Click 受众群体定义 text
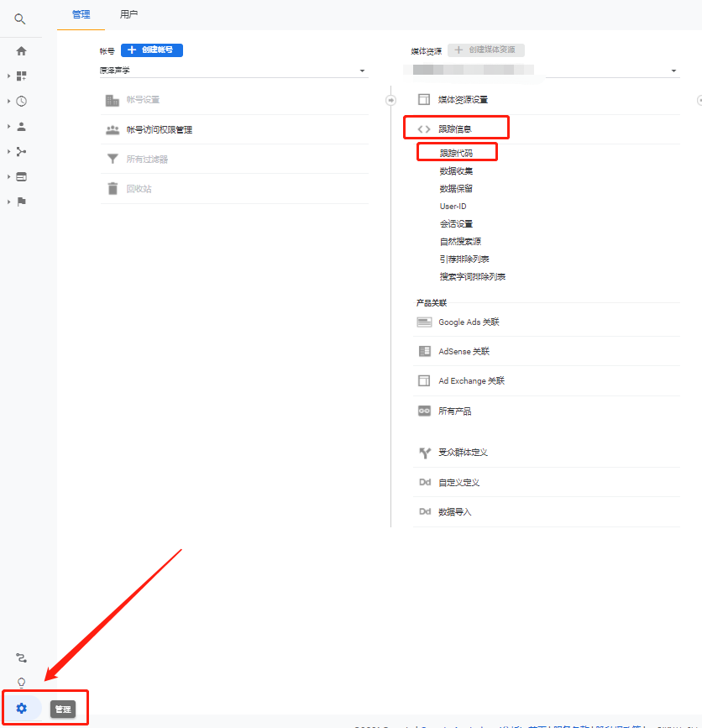Image resolution: width=702 pixels, height=728 pixels. click(x=463, y=453)
